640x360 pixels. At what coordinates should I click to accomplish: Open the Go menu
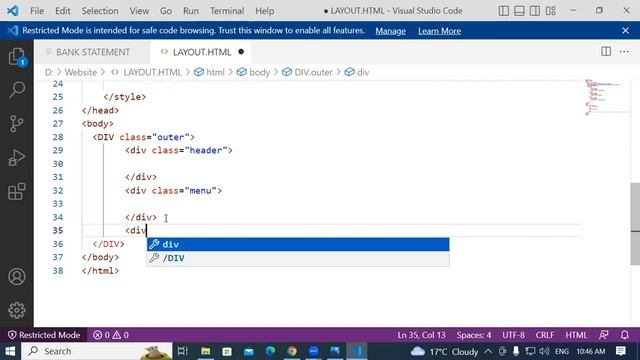[x=166, y=11]
